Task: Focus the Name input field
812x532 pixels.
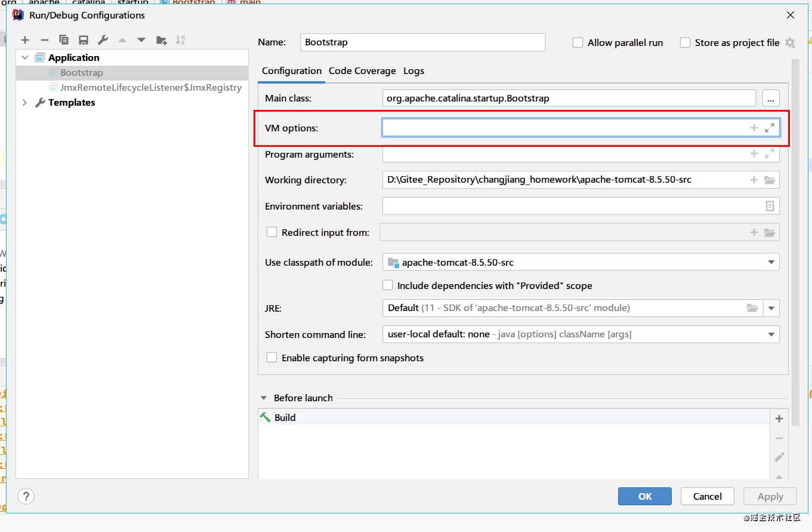Action: pyautogui.click(x=423, y=42)
